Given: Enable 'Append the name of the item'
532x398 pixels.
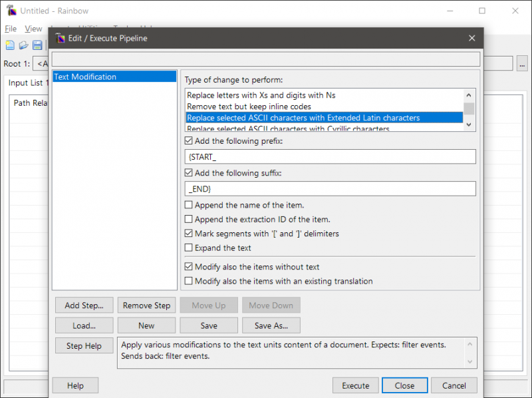Looking at the screenshot, I should pyautogui.click(x=189, y=205).
